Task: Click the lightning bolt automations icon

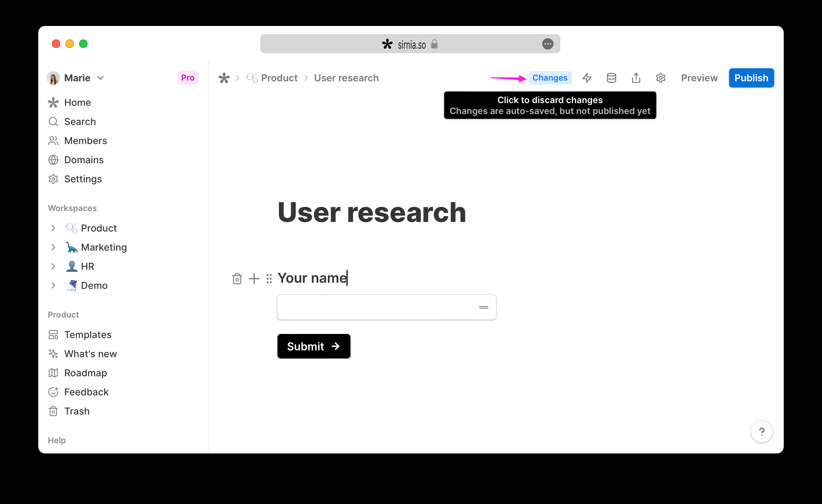Action: (587, 78)
